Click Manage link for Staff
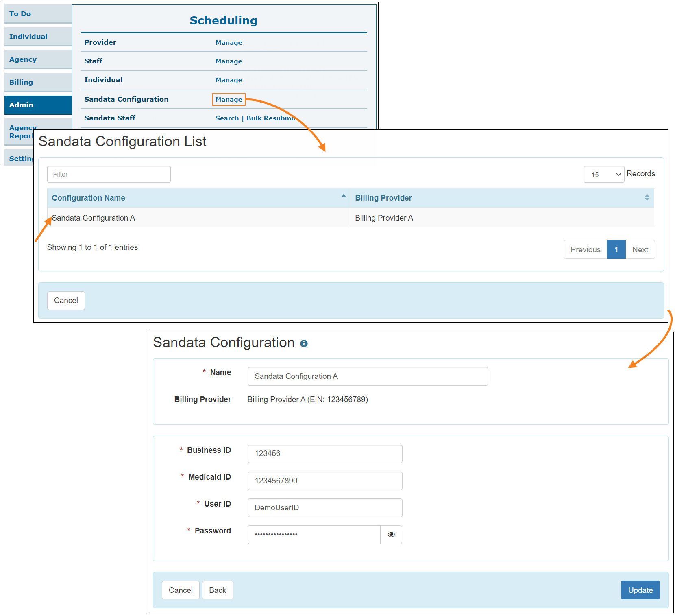 click(x=229, y=61)
